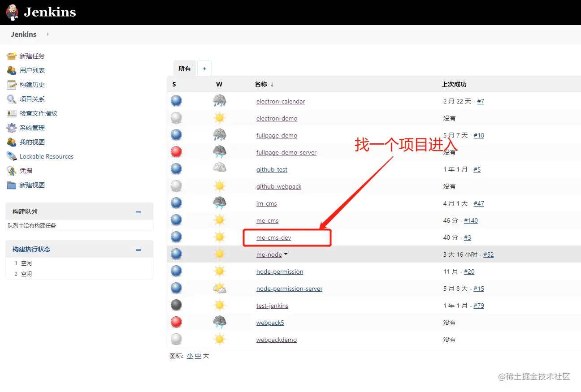Click dark grey status ball of test-jenkins
The width and height of the screenshot is (581, 392).
click(x=176, y=305)
